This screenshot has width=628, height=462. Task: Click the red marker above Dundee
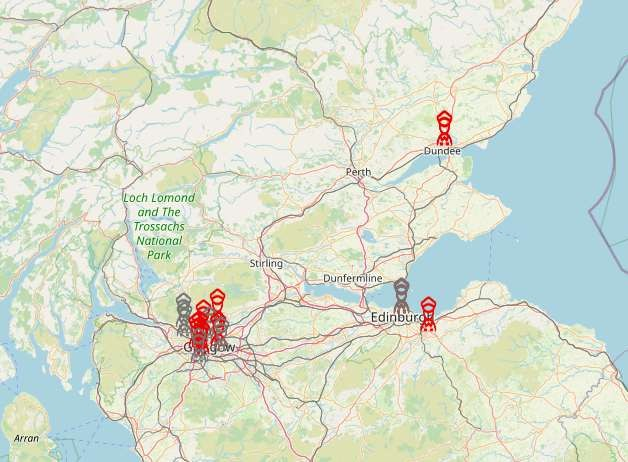(444, 128)
